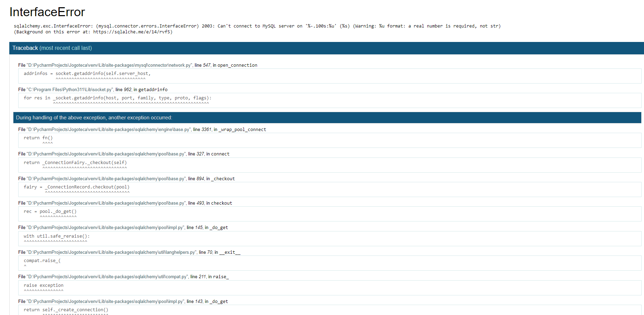Click the with util.safe_reraise(): code line
644x315 pixels.
click(x=330, y=239)
